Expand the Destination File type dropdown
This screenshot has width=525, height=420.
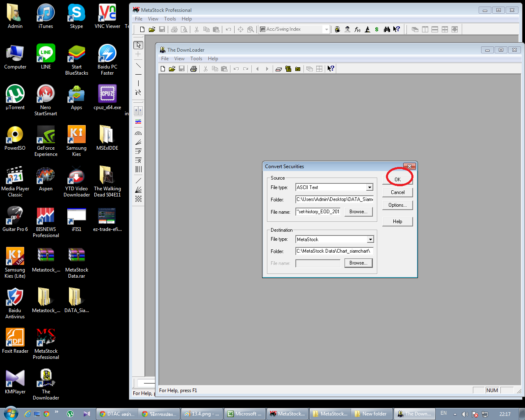pyautogui.click(x=370, y=240)
